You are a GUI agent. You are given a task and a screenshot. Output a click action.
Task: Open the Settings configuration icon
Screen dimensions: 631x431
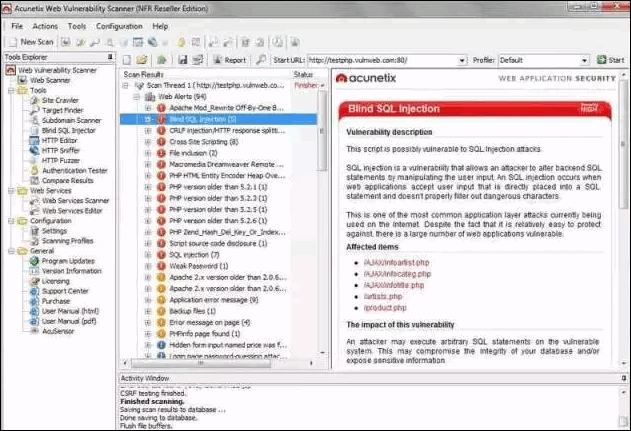pyautogui.click(x=35, y=231)
